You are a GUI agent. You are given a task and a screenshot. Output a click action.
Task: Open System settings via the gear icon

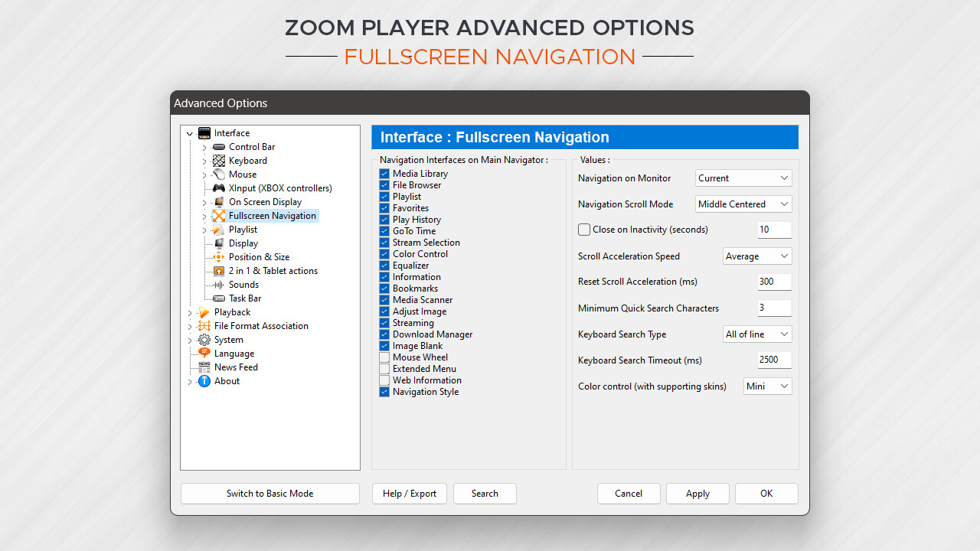(x=205, y=339)
